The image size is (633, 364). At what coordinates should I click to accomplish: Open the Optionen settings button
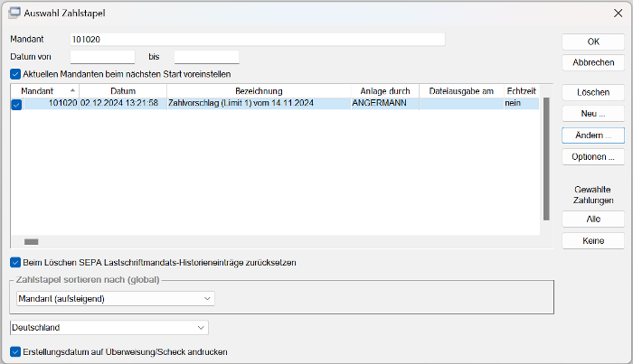(x=593, y=157)
